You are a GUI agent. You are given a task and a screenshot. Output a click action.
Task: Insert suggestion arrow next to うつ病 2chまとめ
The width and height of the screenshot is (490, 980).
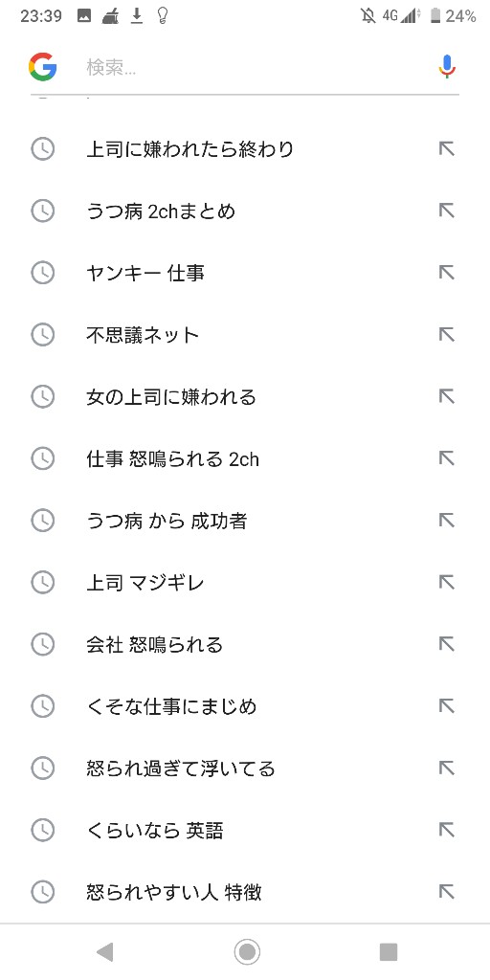pyautogui.click(x=446, y=211)
